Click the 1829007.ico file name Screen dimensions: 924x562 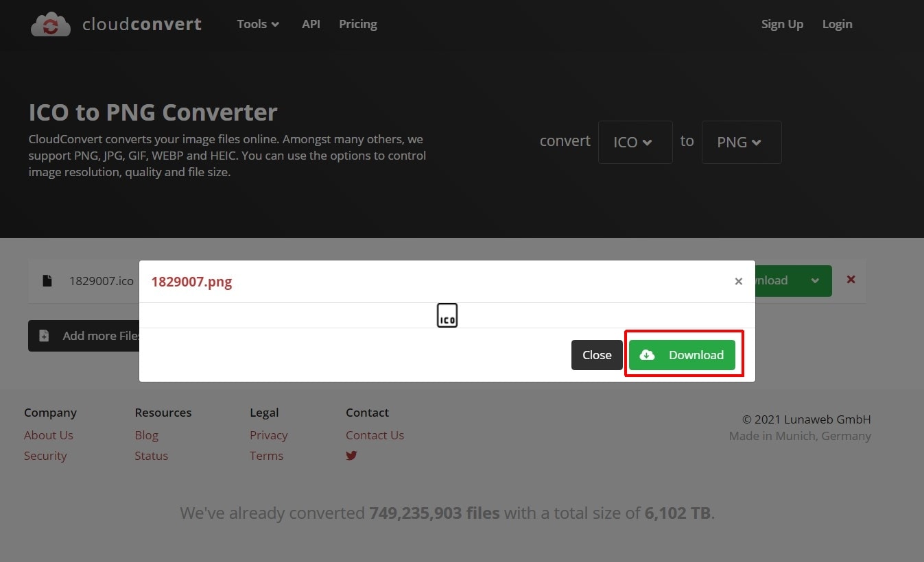tap(102, 280)
